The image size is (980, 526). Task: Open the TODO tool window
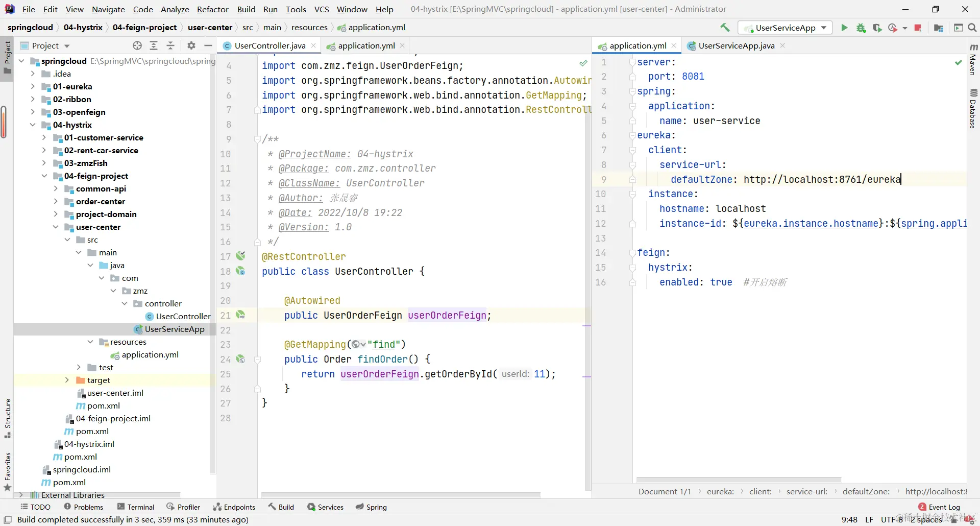(x=35, y=507)
